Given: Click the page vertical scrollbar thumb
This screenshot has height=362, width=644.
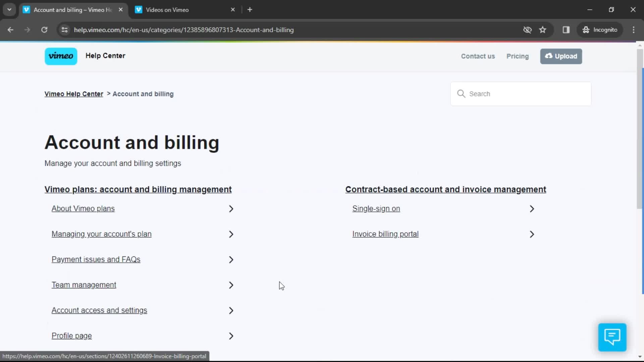Looking at the screenshot, I should coord(640,129).
